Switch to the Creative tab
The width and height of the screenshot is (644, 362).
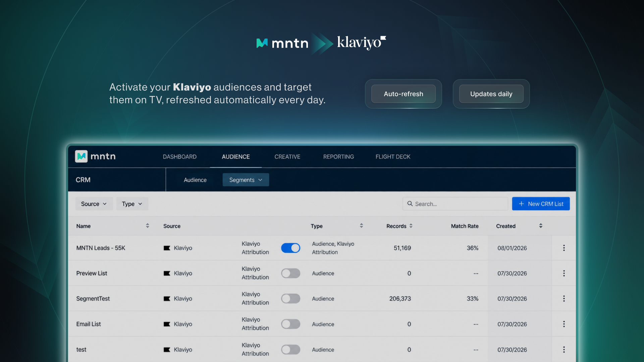(287, 157)
